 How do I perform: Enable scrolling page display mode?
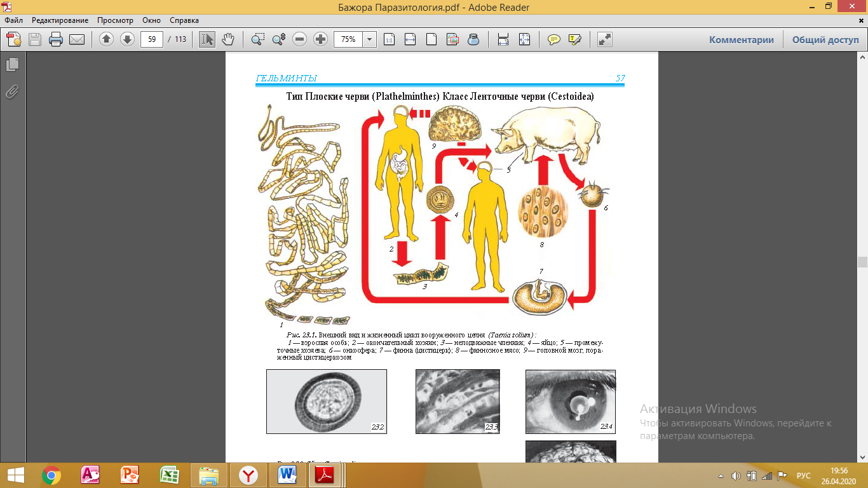pos(503,39)
